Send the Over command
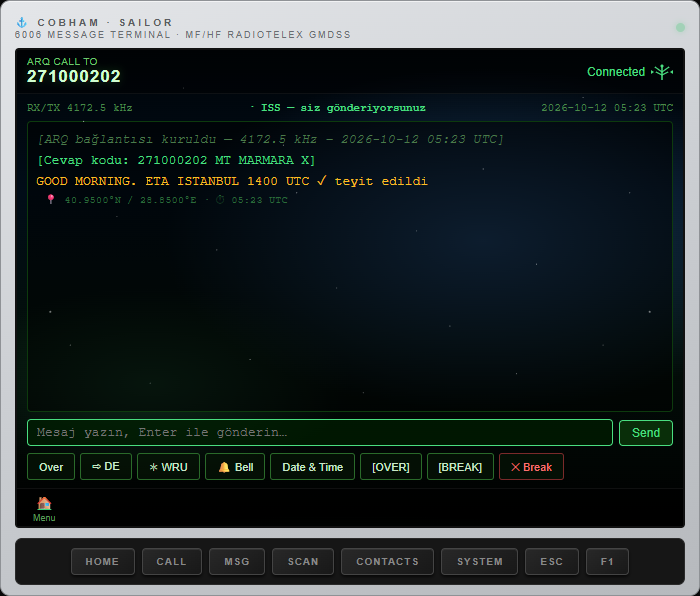This screenshot has height=596, width=700. tap(51, 467)
